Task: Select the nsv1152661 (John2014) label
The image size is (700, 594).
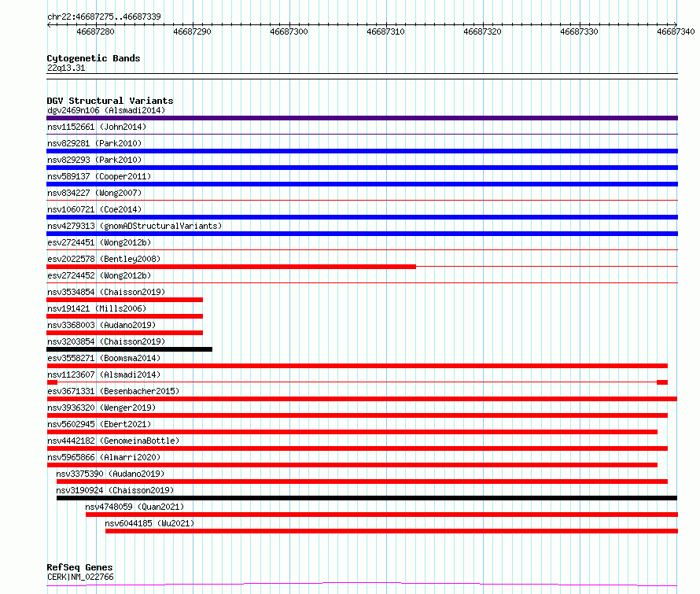Action: (97, 127)
